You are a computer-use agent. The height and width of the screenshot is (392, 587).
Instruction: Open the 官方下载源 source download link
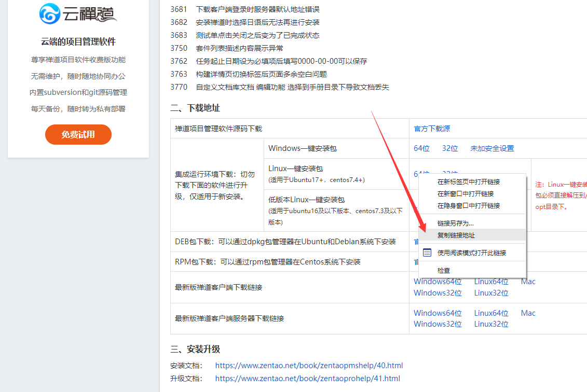tap(431, 129)
